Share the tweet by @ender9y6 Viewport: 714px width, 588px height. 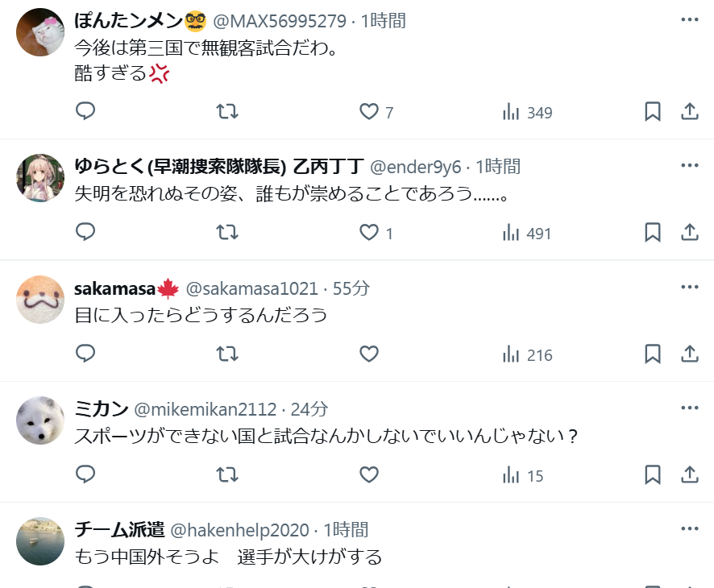(689, 232)
